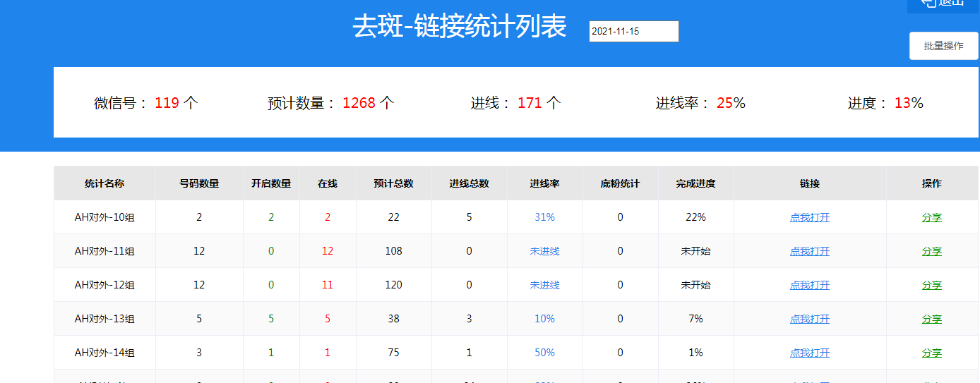The height and width of the screenshot is (383, 980).
Task: Open 点我打开 link for AH对外-14组
Action: click(x=810, y=353)
